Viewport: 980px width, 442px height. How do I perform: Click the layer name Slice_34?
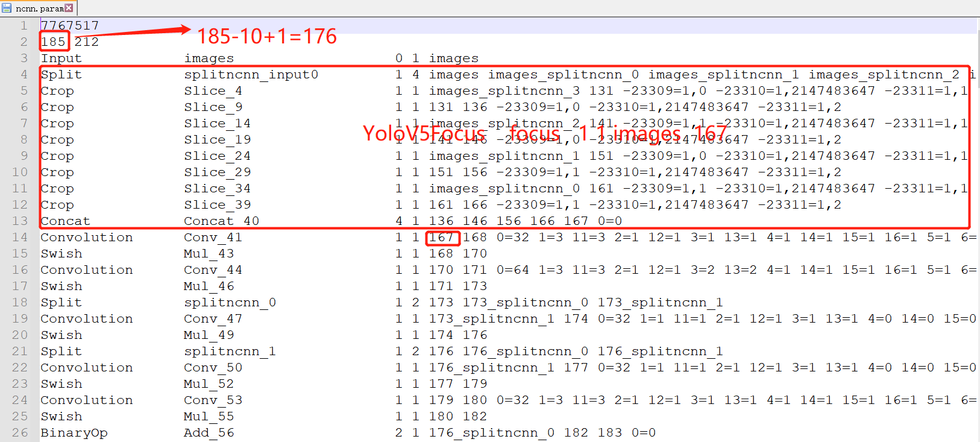(x=218, y=188)
